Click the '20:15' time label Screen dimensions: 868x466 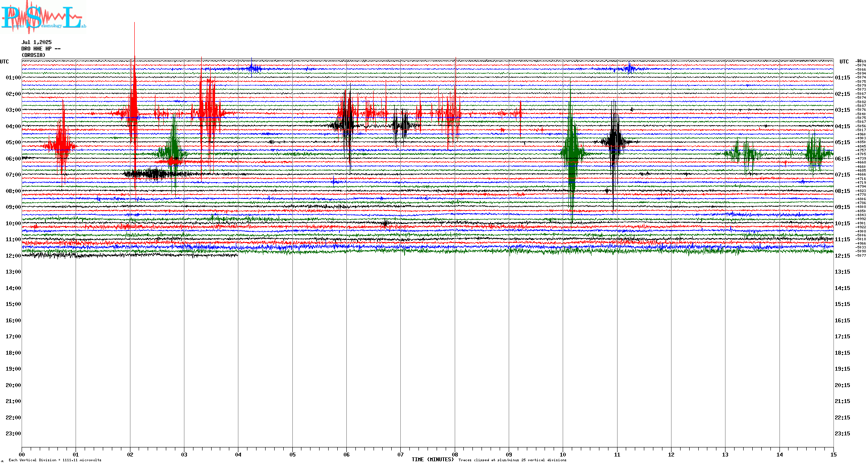tap(843, 385)
